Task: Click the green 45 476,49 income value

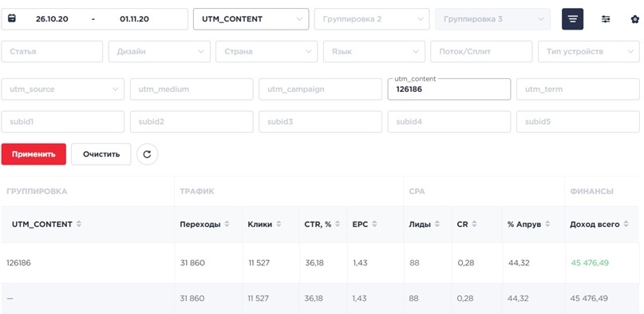Action: [x=589, y=263]
